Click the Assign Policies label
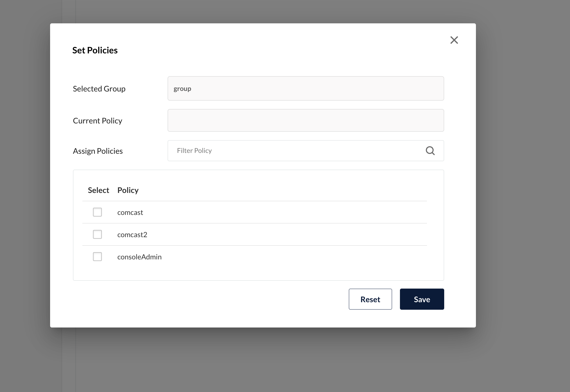The width and height of the screenshot is (570, 392). 98,151
